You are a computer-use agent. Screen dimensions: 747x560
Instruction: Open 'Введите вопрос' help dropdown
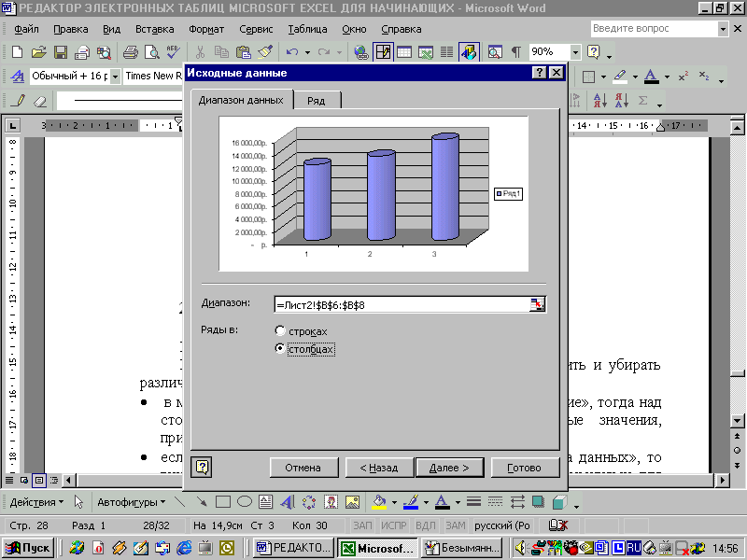click(x=723, y=29)
